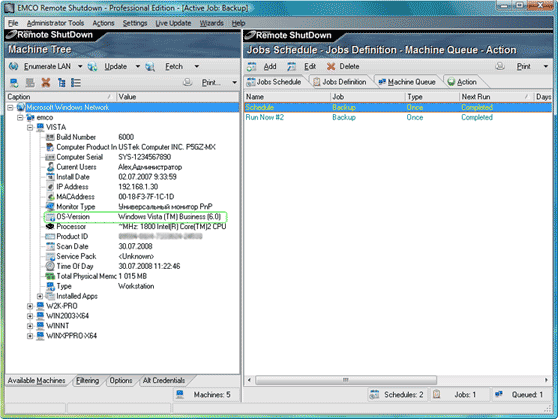
Task: Click the Time Of Day clock icon
Action: tap(50, 266)
